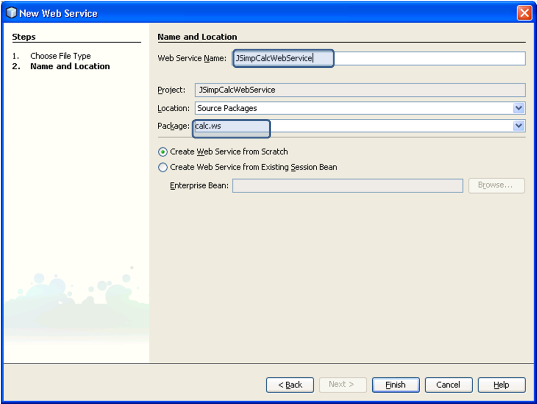Select Create Web Service from Scratch
The width and height of the screenshot is (537, 404).
click(x=163, y=152)
